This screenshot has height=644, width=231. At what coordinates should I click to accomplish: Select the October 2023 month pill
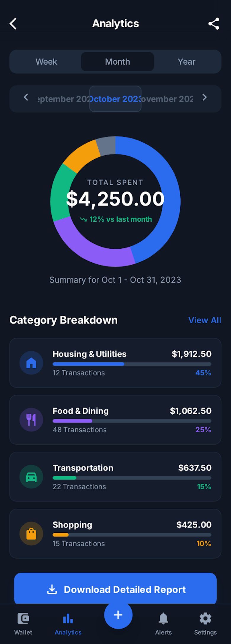click(x=115, y=99)
